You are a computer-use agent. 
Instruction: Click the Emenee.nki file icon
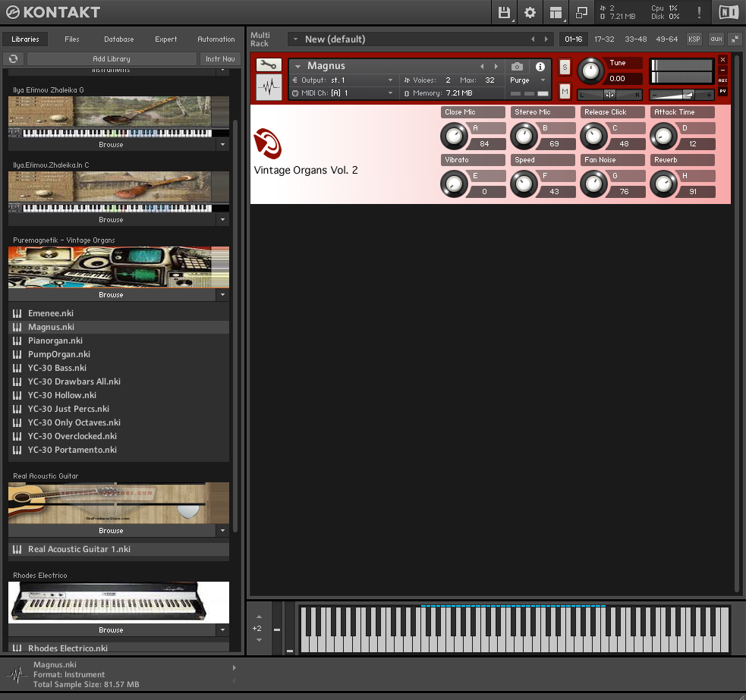(x=17, y=313)
